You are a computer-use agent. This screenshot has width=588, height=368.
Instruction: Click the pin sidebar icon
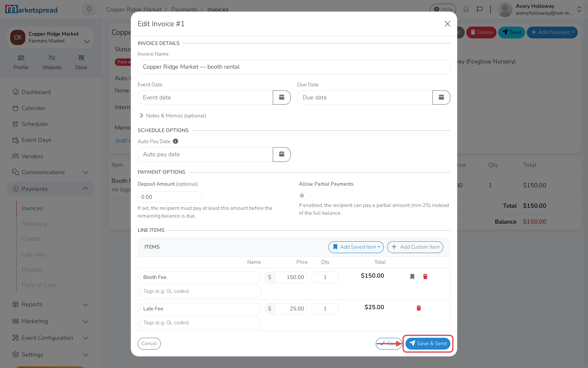(89, 9)
